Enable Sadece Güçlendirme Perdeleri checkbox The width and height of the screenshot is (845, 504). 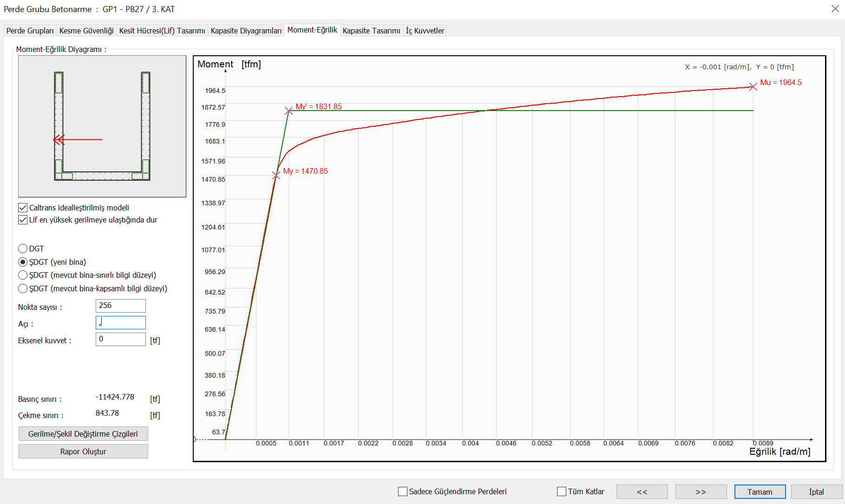click(x=403, y=491)
